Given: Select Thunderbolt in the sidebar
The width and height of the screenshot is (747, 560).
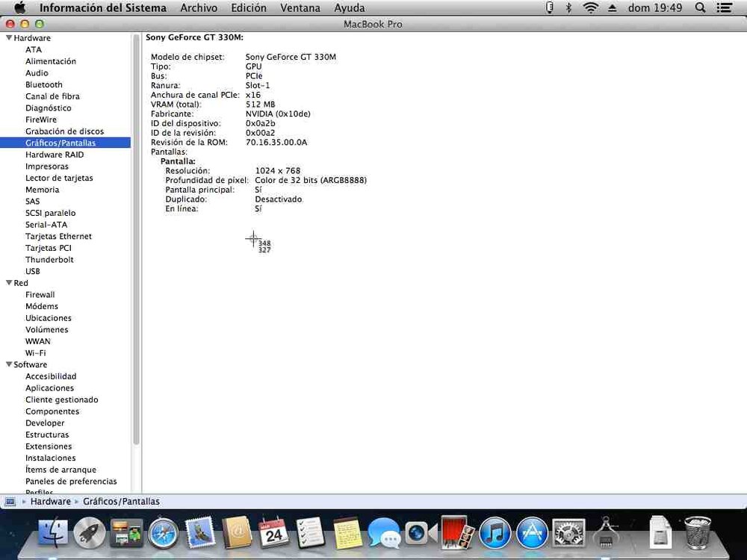Looking at the screenshot, I should point(49,260).
